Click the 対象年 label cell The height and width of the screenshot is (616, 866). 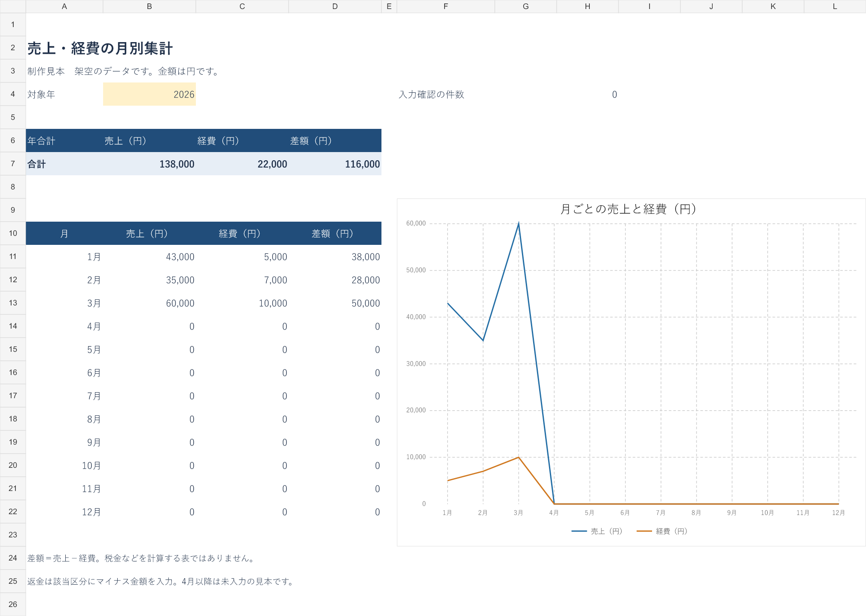[x=64, y=94]
